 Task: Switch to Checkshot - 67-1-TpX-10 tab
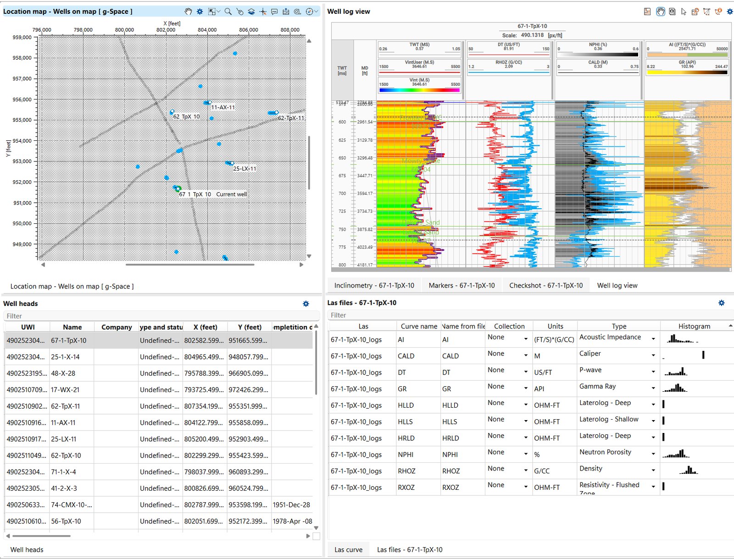click(546, 285)
